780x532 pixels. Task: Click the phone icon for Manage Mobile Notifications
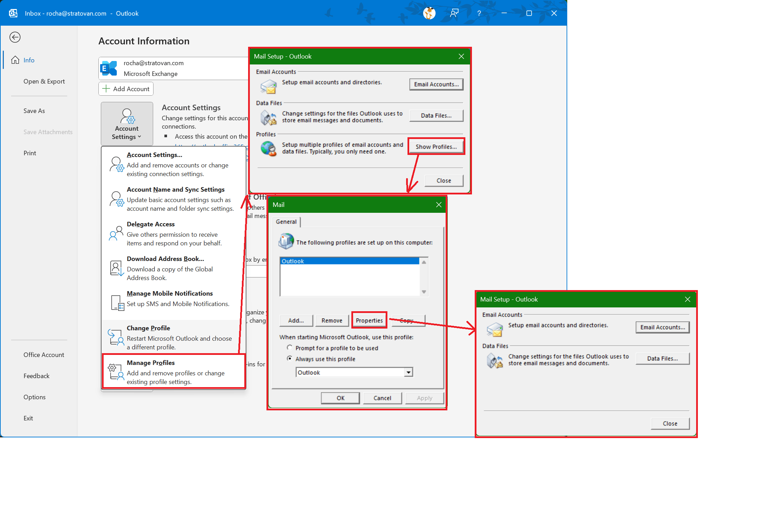117,303
